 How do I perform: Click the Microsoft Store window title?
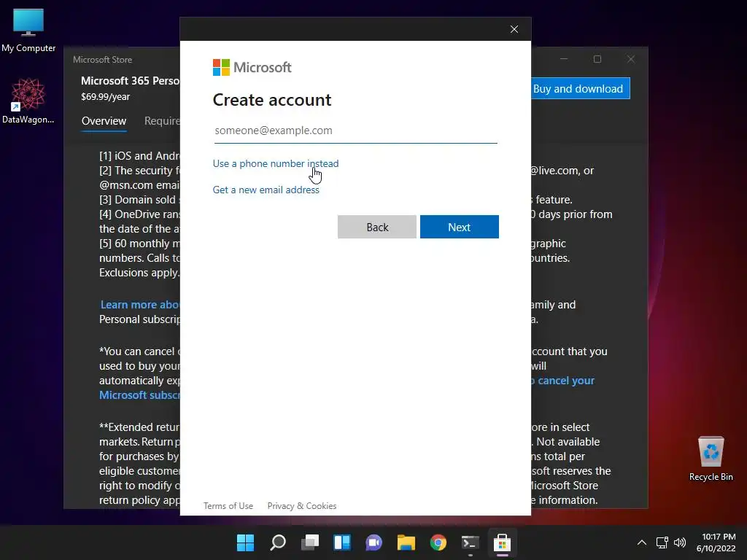click(102, 60)
